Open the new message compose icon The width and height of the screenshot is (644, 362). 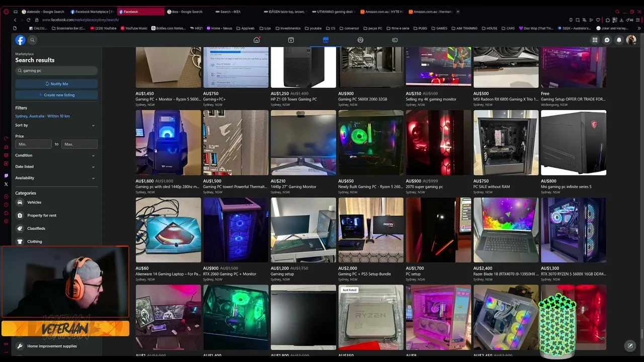tap(630, 346)
